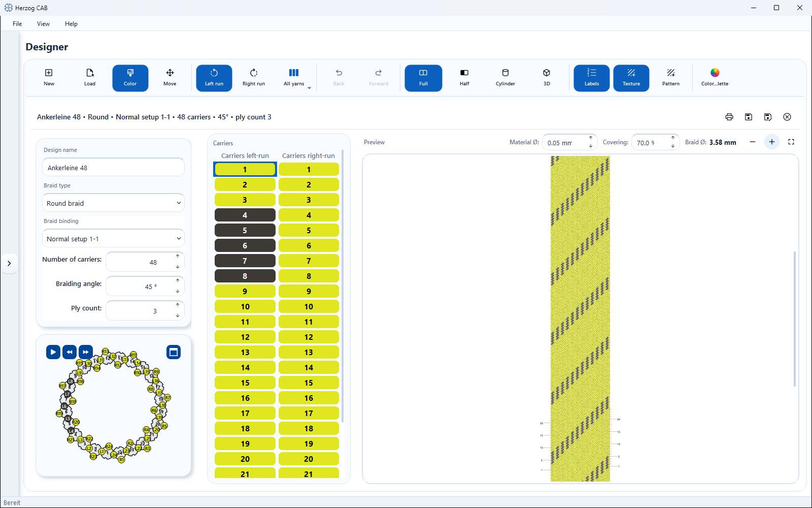812x508 pixels.
Task: Increase Covering percentage
Action: click(673, 138)
